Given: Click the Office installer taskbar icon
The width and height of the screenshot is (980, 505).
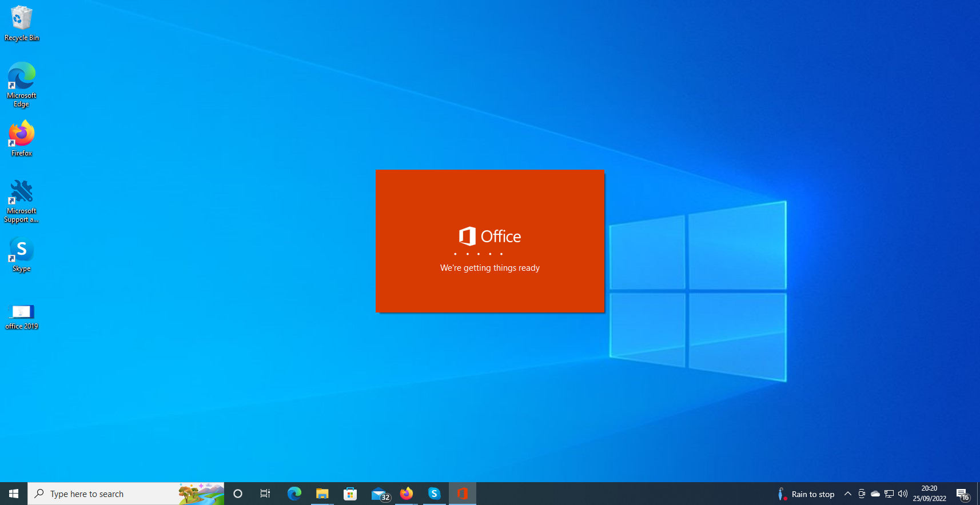Looking at the screenshot, I should pyautogui.click(x=463, y=494).
